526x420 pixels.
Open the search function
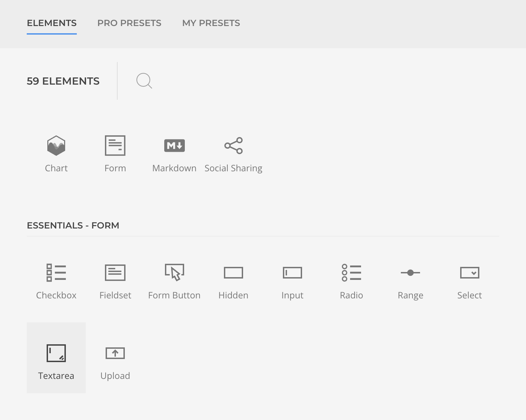point(144,81)
